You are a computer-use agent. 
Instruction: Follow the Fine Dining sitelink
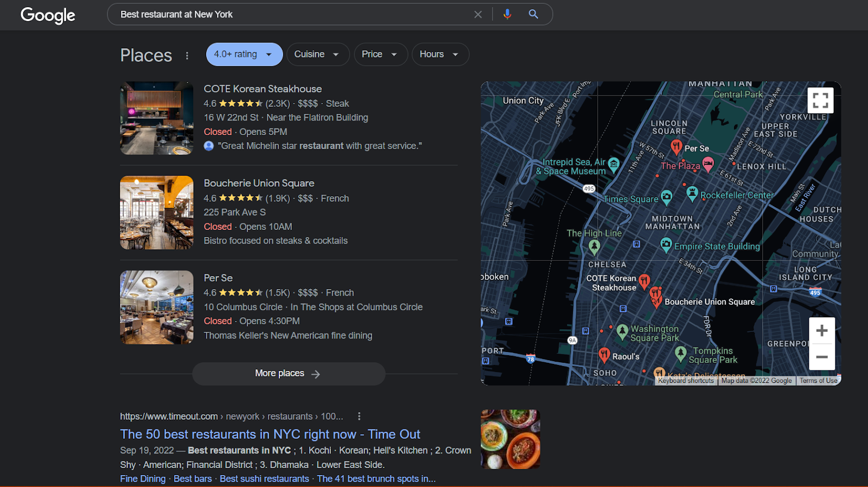pos(143,479)
